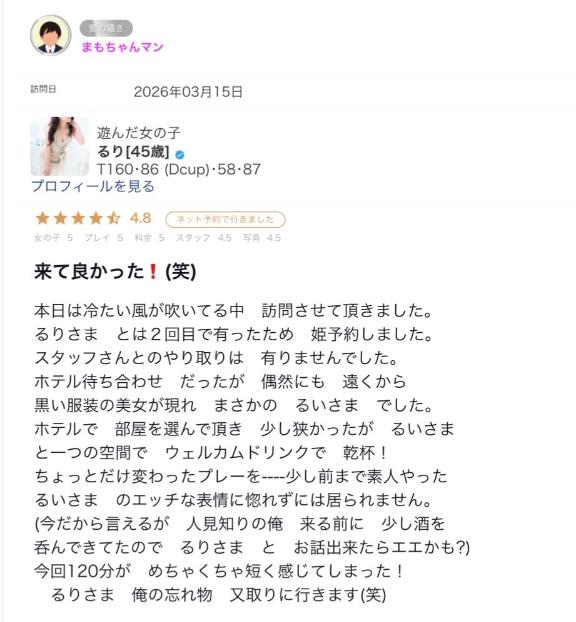This screenshot has height=622, width=576.
Task: Click the 4.8 overall rating score
Action: [x=140, y=218]
